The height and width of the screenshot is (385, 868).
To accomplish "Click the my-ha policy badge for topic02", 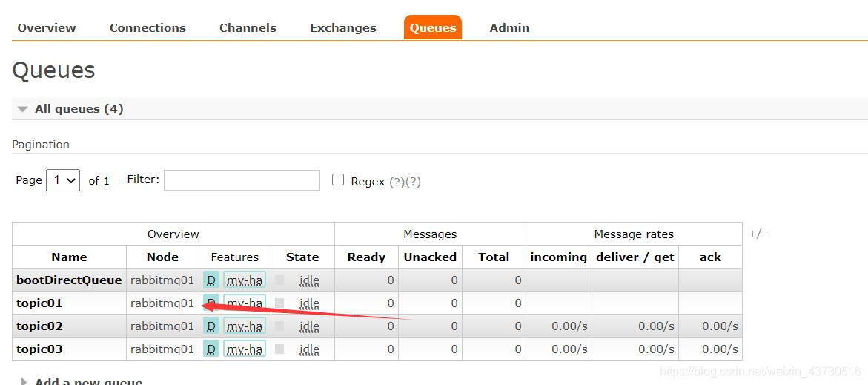I will tap(245, 326).
